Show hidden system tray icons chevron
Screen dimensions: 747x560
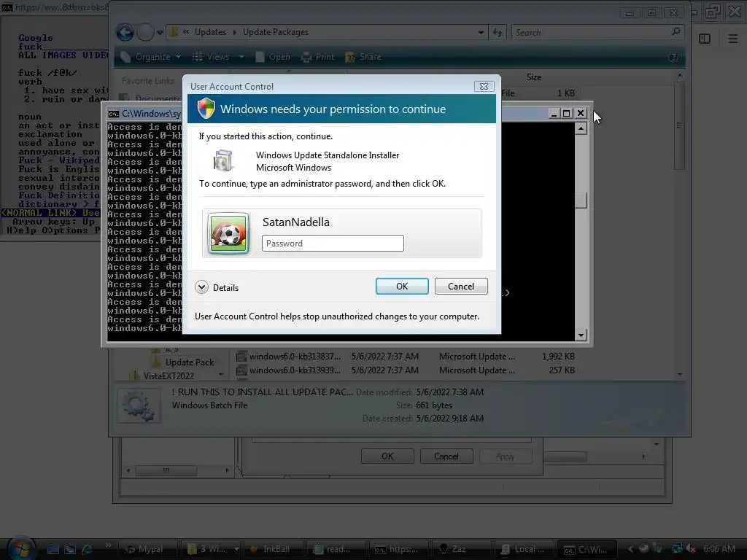pyautogui.click(x=630, y=549)
